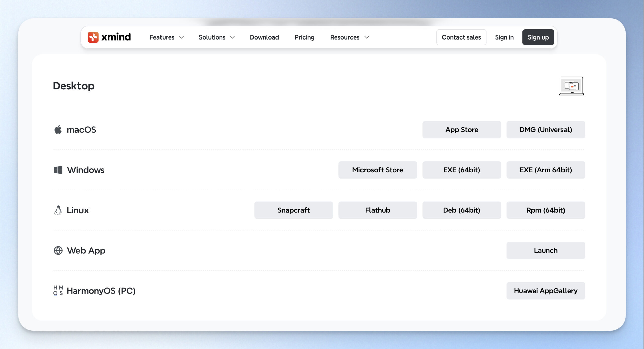Click the desktop laptop illustration icon

[571, 86]
